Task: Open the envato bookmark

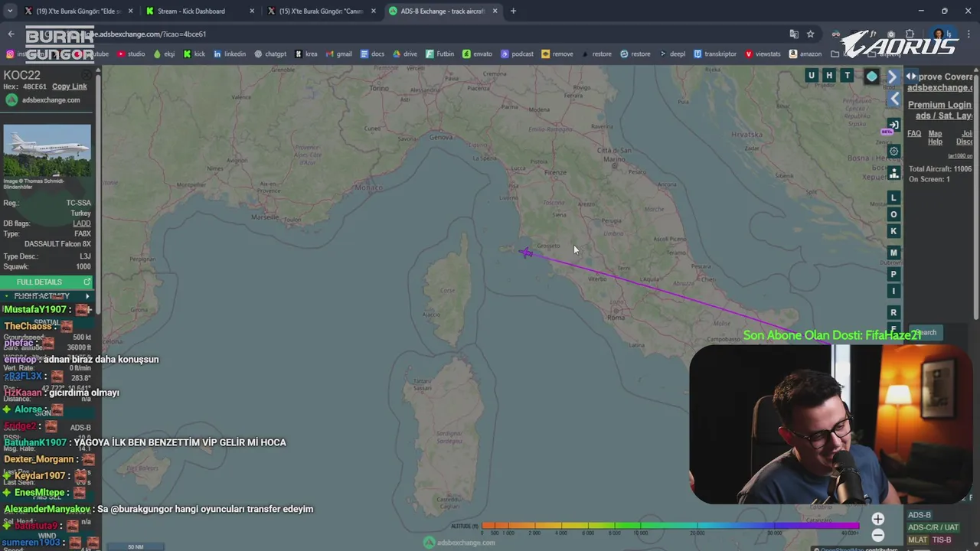Action: [477, 54]
